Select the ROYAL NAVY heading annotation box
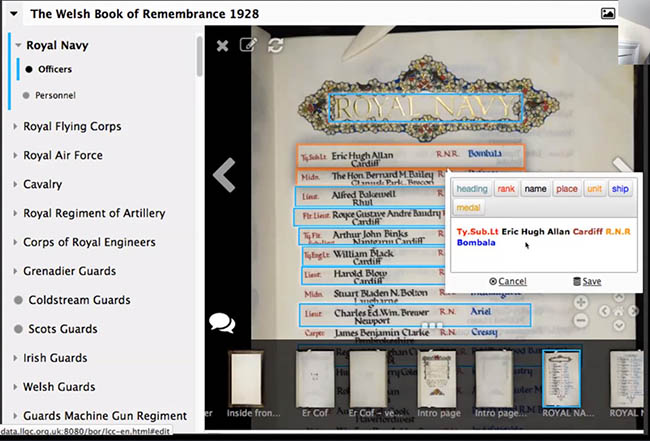650x441 pixels. coord(425,108)
